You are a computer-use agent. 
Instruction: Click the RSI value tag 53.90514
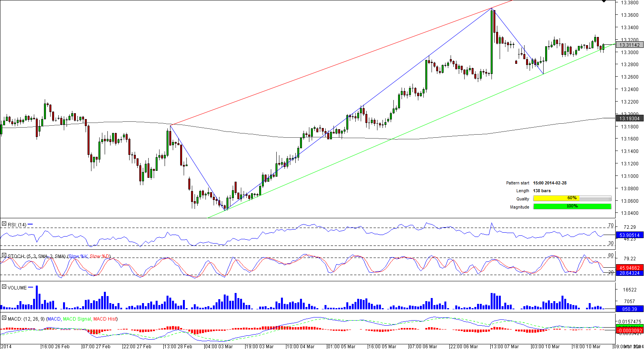point(629,235)
